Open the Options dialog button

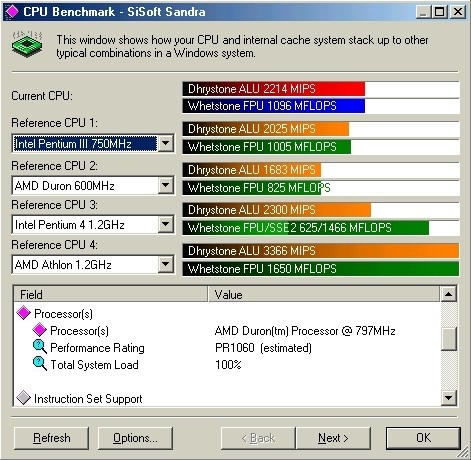135,438
